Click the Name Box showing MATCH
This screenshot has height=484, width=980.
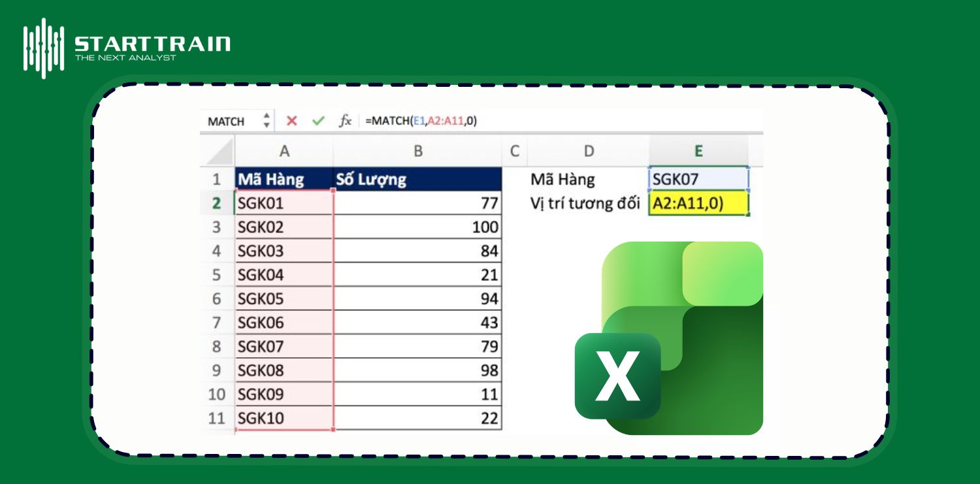pyautogui.click(x=225, y=121)
